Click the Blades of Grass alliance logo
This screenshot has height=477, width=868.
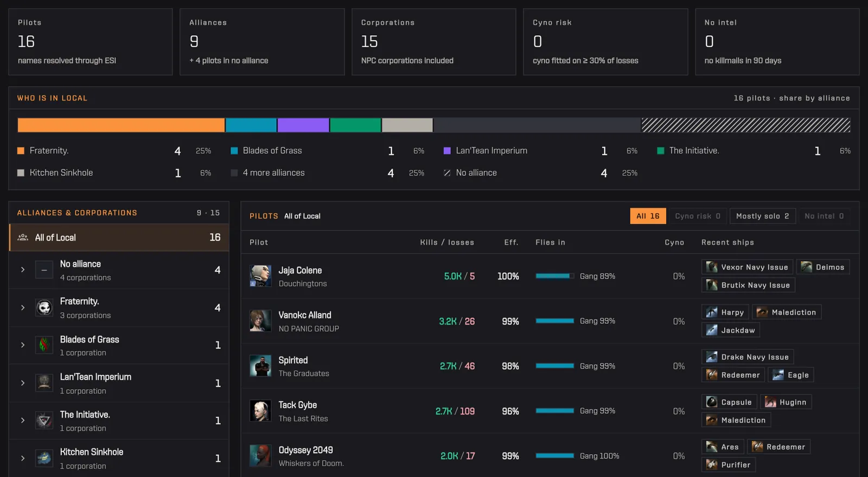coord(44,345)
